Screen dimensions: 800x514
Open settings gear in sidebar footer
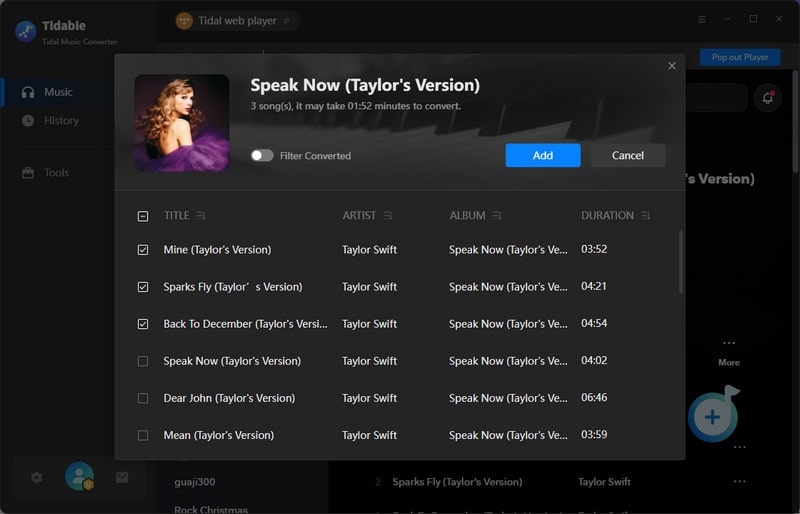(x=36, y=477)
